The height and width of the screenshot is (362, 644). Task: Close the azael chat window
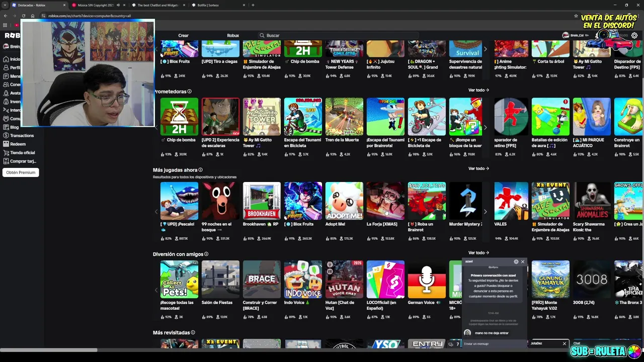click(x=523, y=262)
